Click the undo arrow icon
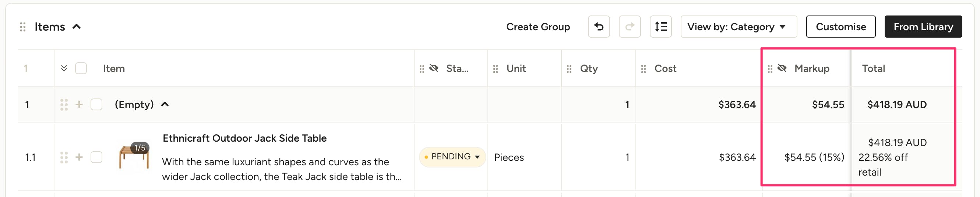Image resolution: width=980 pixels, height=197 pixels. pyautogui.click(x=599, y=27)
